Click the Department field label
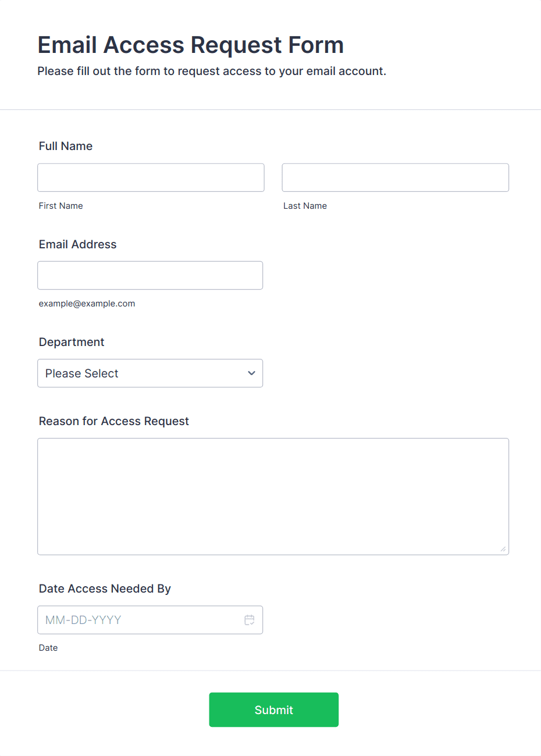The image size is (541, 756). pos(72,342)
